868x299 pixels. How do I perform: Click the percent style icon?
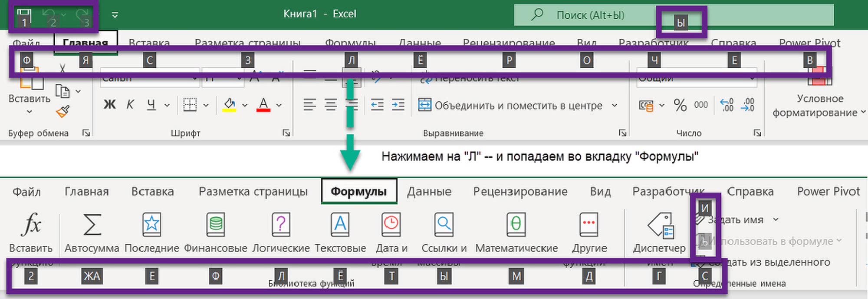[680, 105]
